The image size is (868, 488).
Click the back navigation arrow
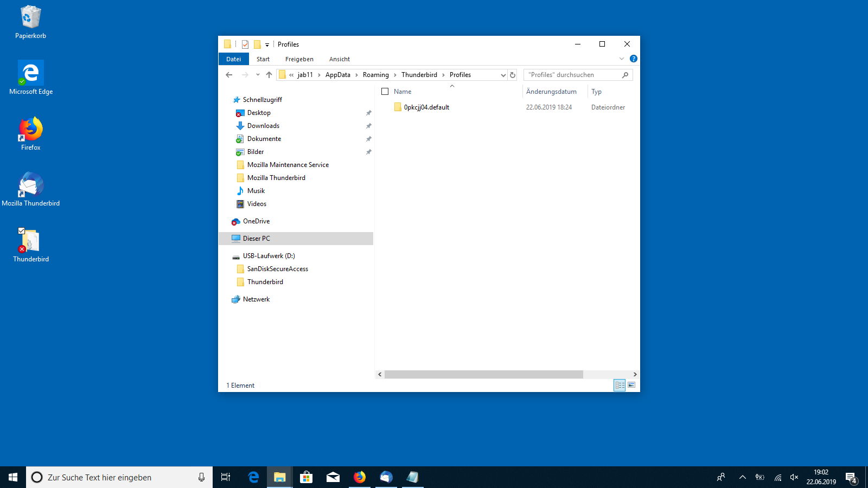tap(229, 75)
